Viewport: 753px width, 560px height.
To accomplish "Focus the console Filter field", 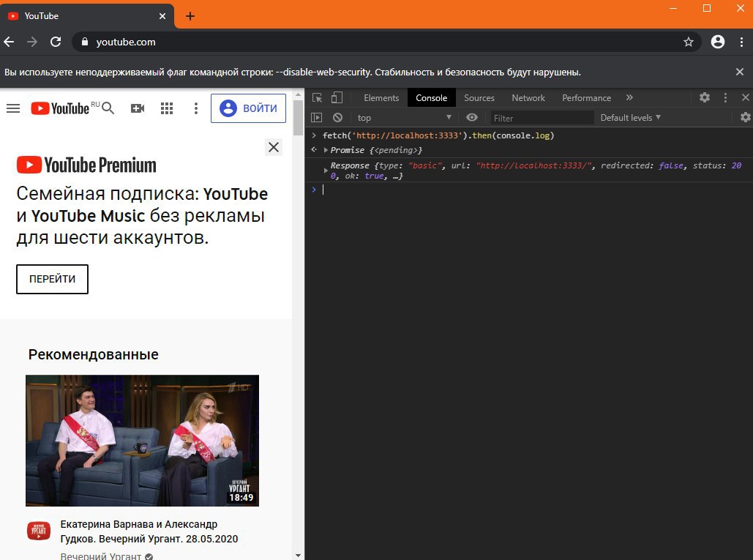I will (x=542, y=118).
